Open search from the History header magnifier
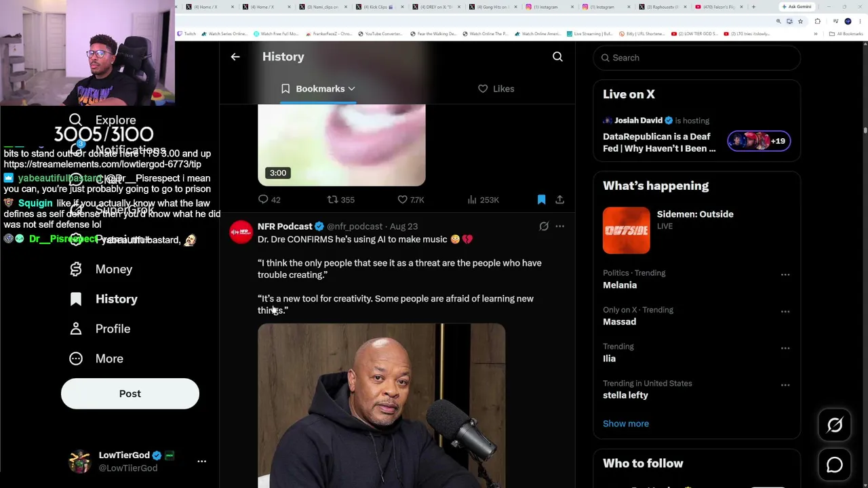This screenshot has height=488, width=868. click(557, 57)
